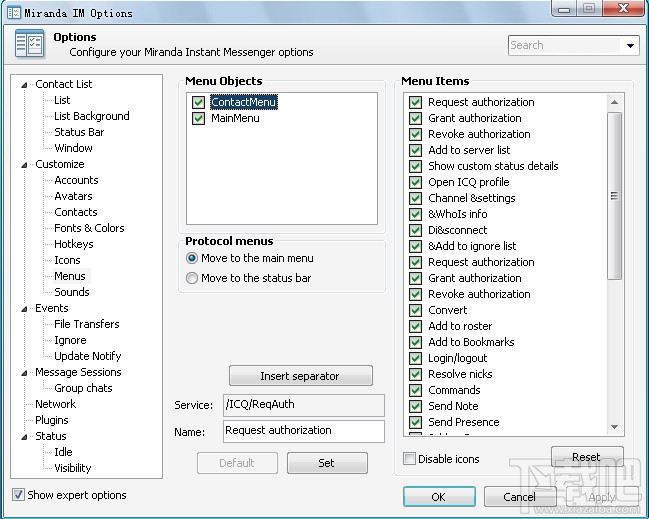Toggle the MainMenu checkbox
The height and width of the screenshot is (519, 649).
coord(198,118)
